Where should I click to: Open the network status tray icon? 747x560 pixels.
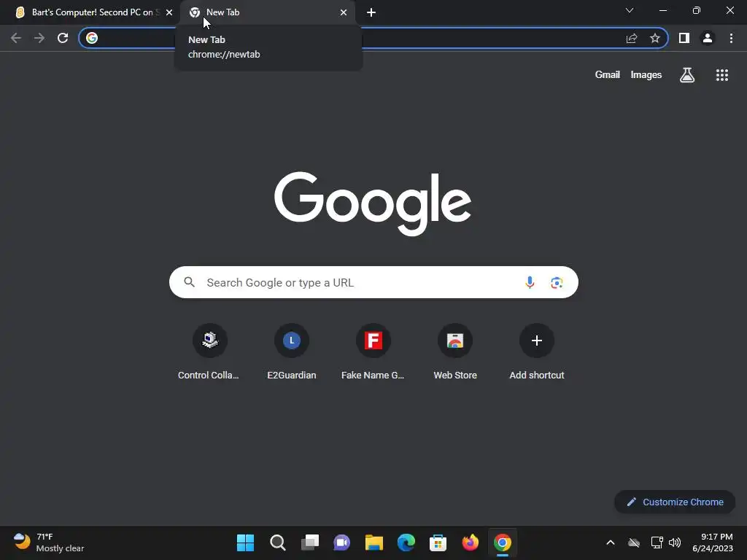tap(657, 542)
